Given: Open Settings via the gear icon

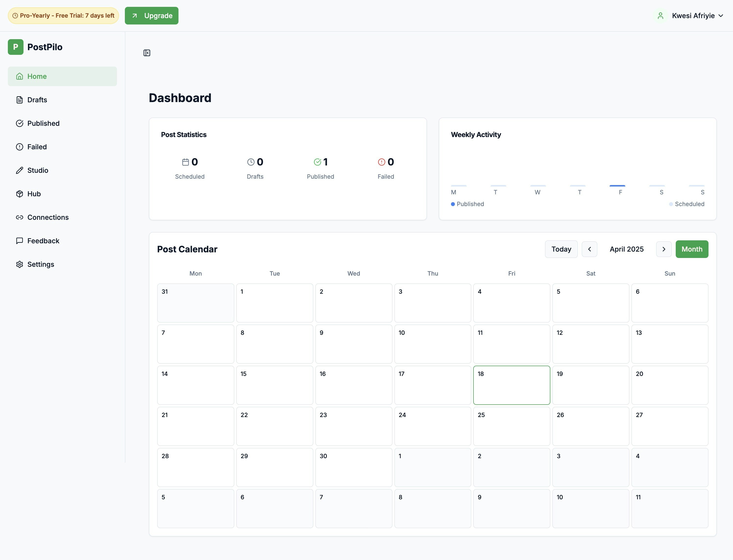Looking at the screenshot, I should click(19, 264).
